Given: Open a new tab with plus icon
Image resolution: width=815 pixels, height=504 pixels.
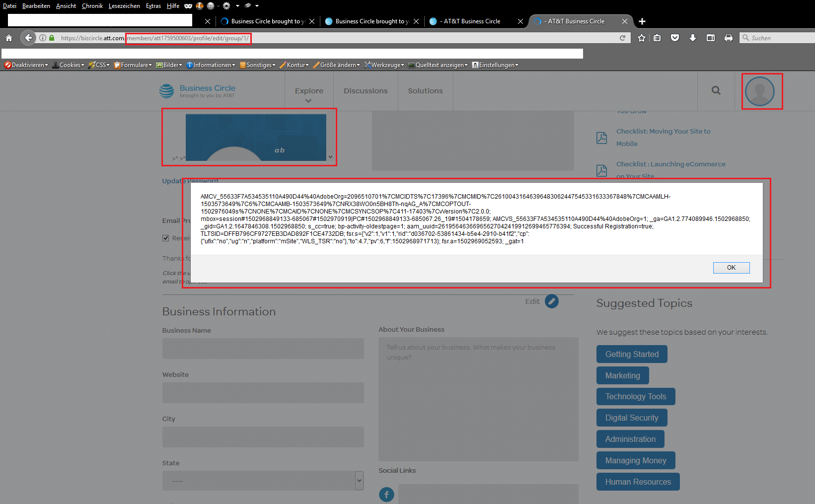Looking at the screenshot, I should tap(642, 21).
